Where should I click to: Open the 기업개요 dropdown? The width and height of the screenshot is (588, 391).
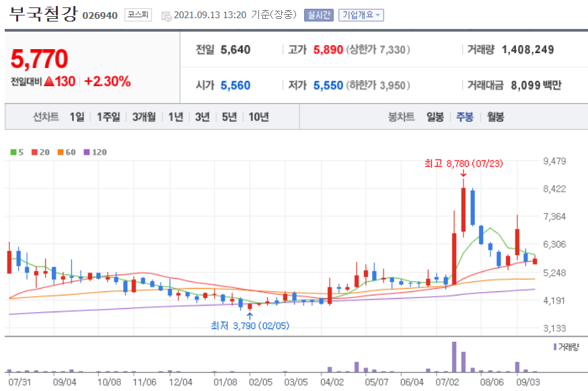click(x=361, y=15)
